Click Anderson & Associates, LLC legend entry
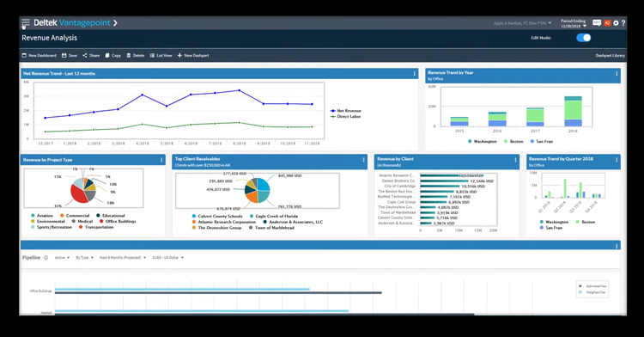644x337 pixels. [293, 222]
